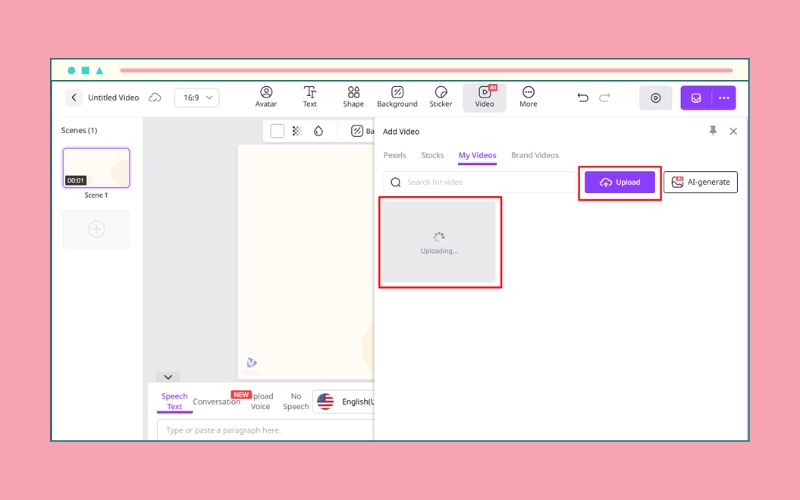Click the preview play icon
The width and height of the screenshot is (800, 500).
[x=656, y=98]
